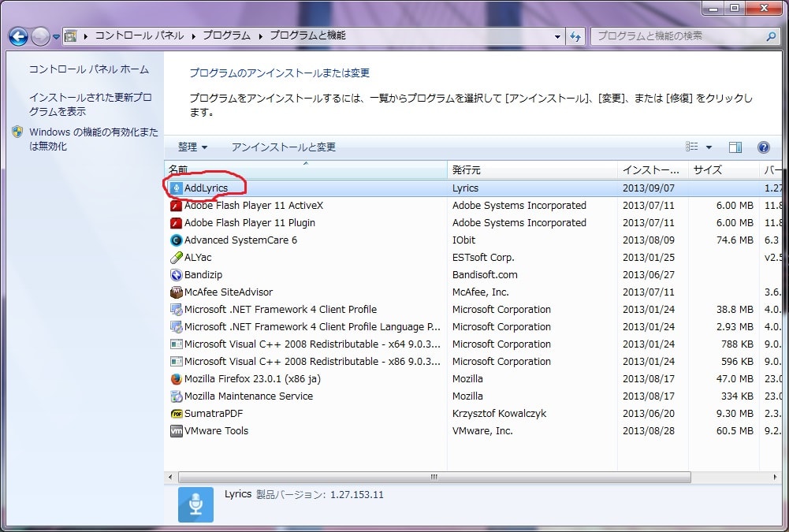Click the Microsoft .NET Framework 4 Client Profile icon
789x532 pixels.
point(176,310)
